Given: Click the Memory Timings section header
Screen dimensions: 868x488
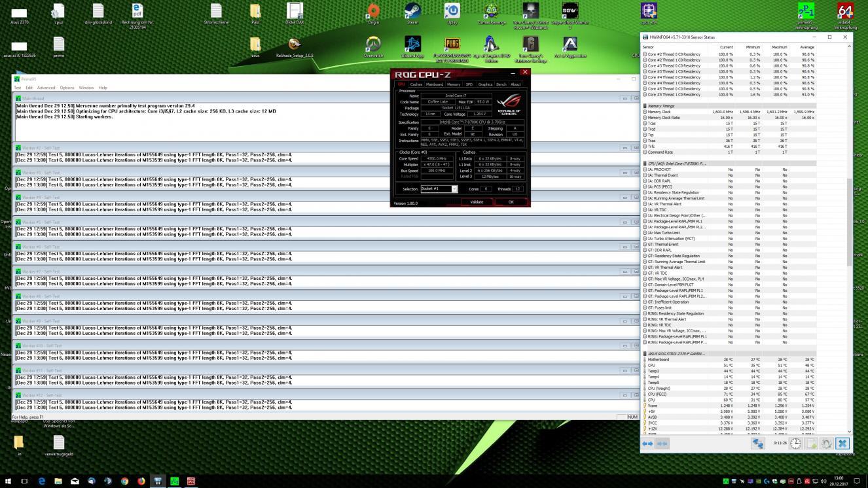Looking at the screenshot, I should tap(729, 106).
